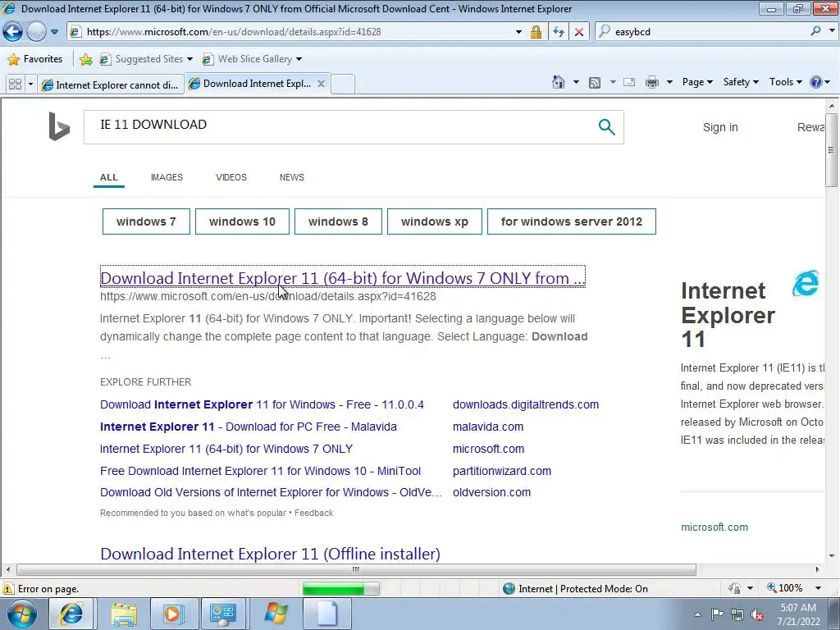This screenshot has width=840, height=630.
Task: Select the Download Internet Explorer tab
Action: (250, 84)
